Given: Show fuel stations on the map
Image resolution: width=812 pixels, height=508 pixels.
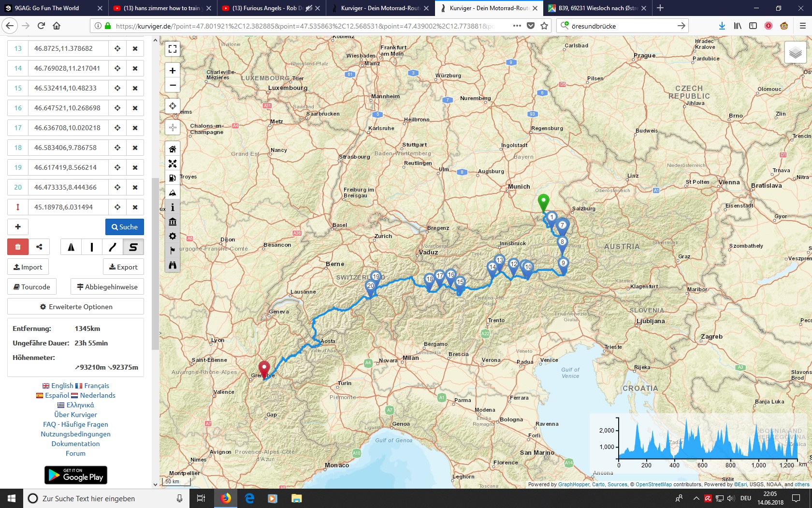Looking at the screenshot, I should point(173,178).
